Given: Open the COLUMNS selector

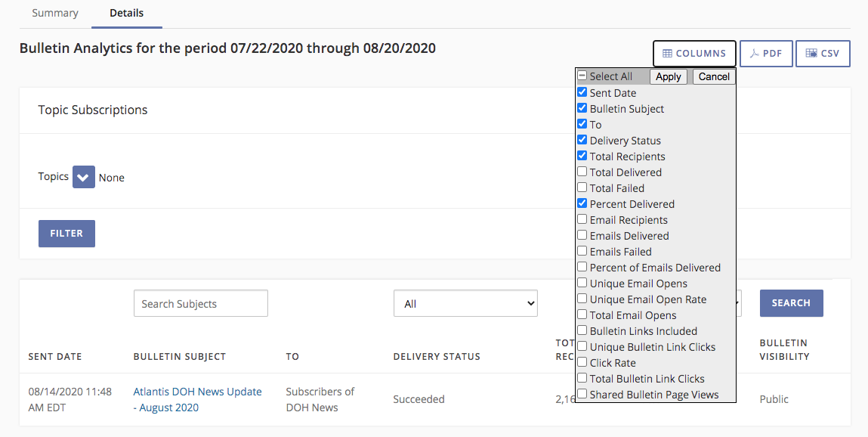Looking at the screenshot, I should click(693, 53).
